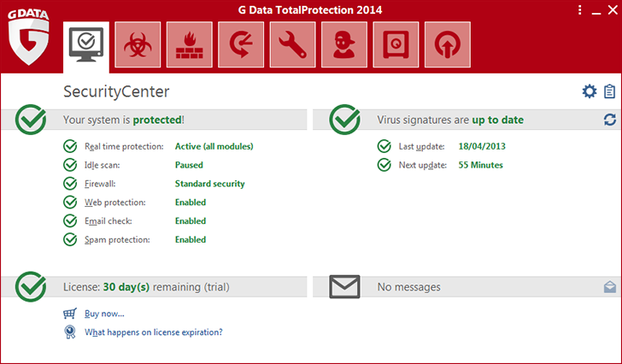Click the Real time protection status entry
The image size is (622, 364).
coord(214,146)
